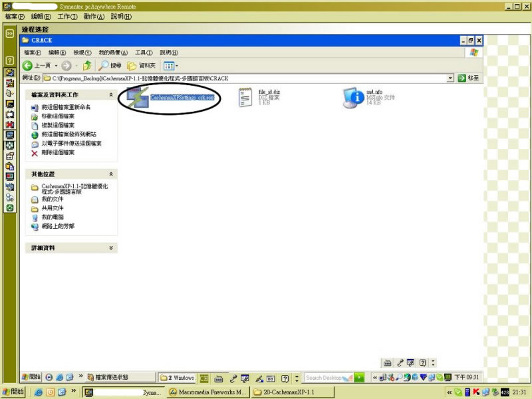Show more remote quick launch items
The width and height of the screenshot is (532, 399).
(x=80, y=376)
